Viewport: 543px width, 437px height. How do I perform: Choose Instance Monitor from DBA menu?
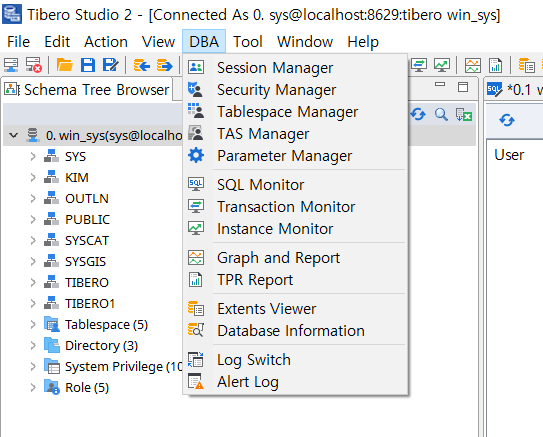click(295, 229)
